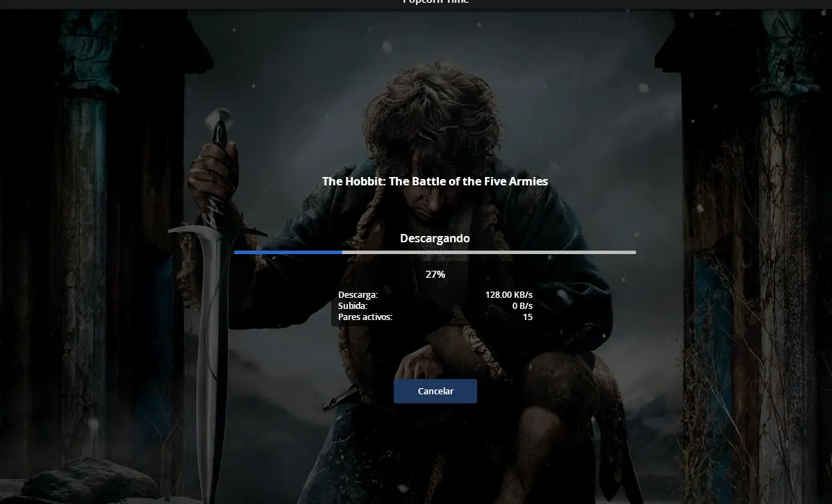Select the movie title The Hobbit text
Viewport: 832px width, 504px height.
pyautogui.click(x=435, y=181)
